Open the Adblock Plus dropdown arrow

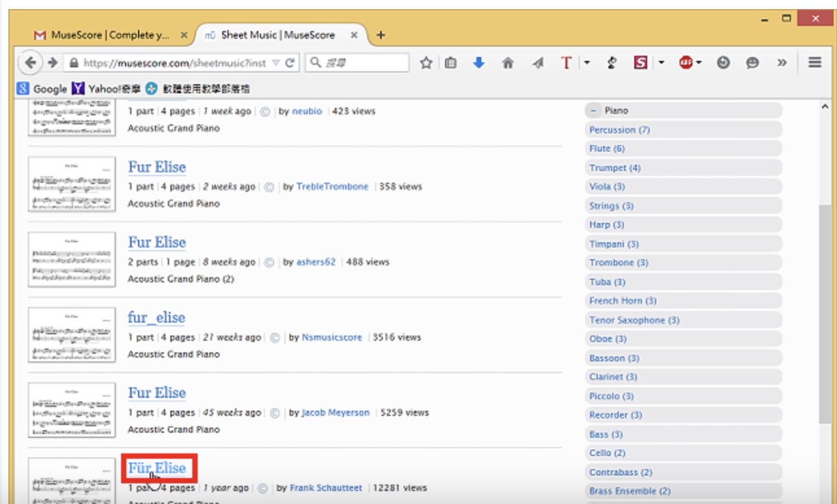pos(699,63)
